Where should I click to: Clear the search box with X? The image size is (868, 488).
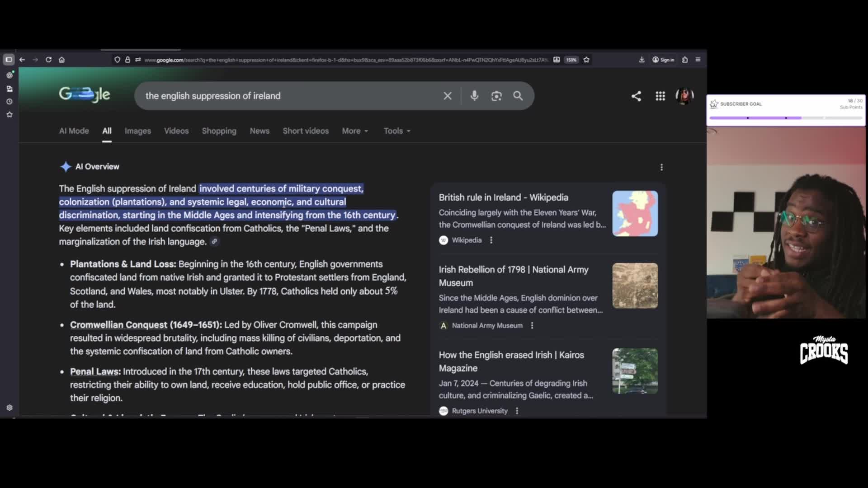[x=447, y=96]
